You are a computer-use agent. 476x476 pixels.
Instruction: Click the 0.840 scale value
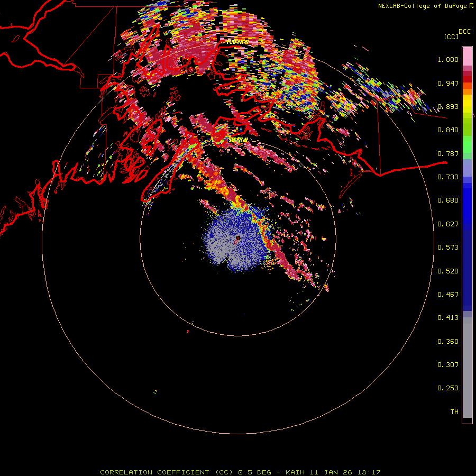448,130
